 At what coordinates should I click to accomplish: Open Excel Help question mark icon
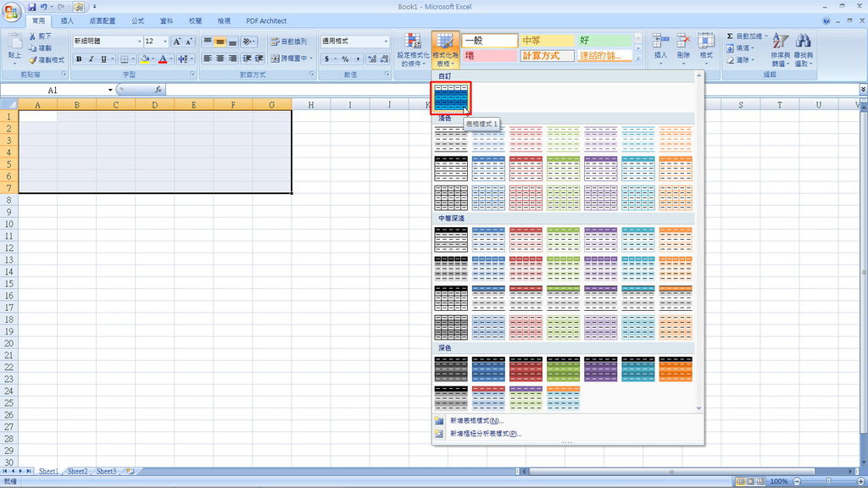point(826,21)
